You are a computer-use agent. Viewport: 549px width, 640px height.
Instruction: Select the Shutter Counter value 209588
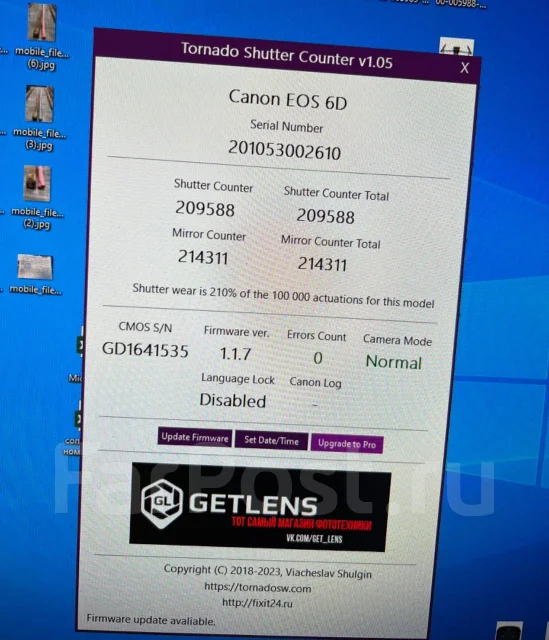tap(205, 209)
